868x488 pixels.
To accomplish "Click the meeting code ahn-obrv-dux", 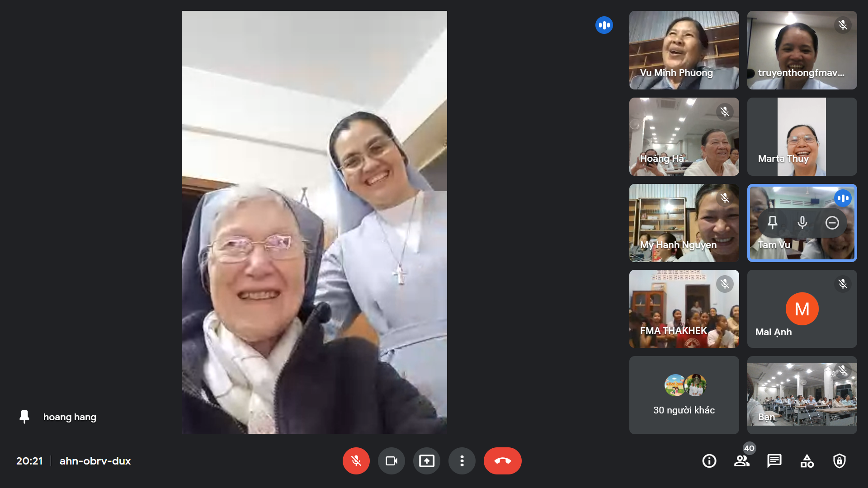I will [95, 461].
